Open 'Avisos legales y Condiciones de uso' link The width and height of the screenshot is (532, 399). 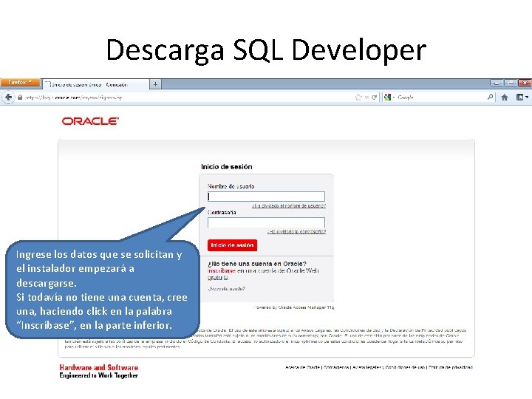pos(389,367)
